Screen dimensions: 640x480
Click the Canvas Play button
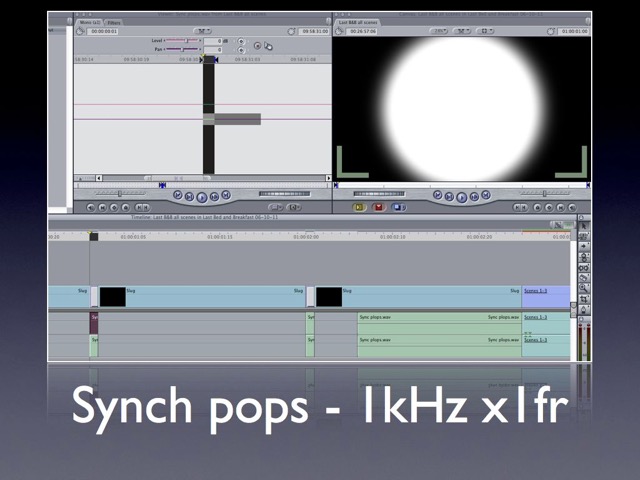(461, 198)
